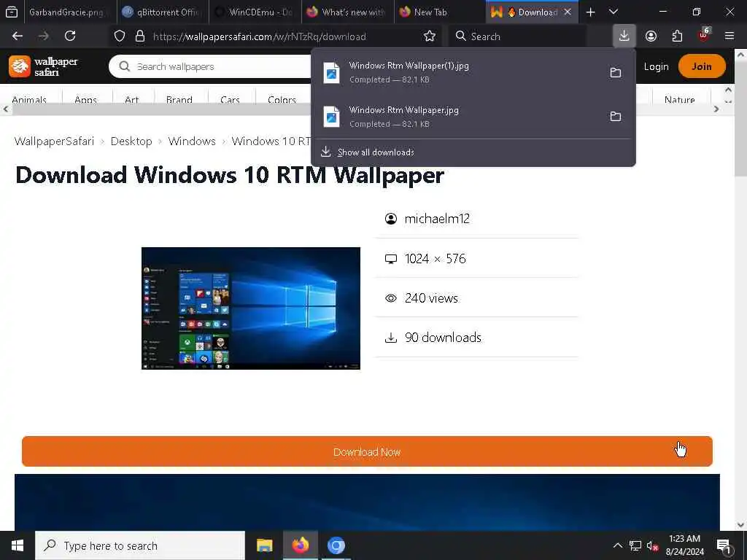Click category bar left scroll arrow
Screen dimensions: 747x560
coord(6,109)
